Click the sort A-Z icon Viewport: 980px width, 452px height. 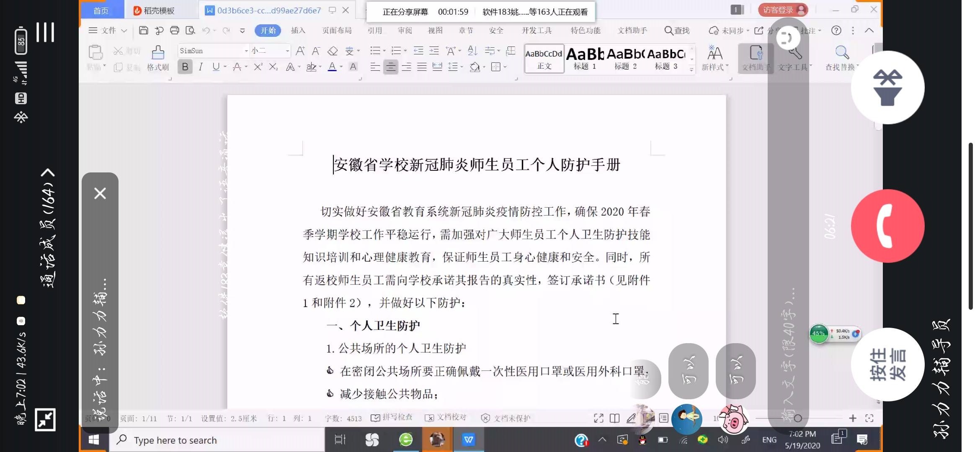click(472, 51)
